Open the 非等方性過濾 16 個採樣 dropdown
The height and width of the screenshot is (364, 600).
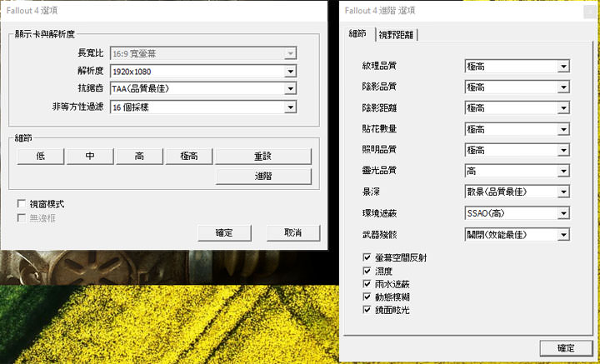203,107
